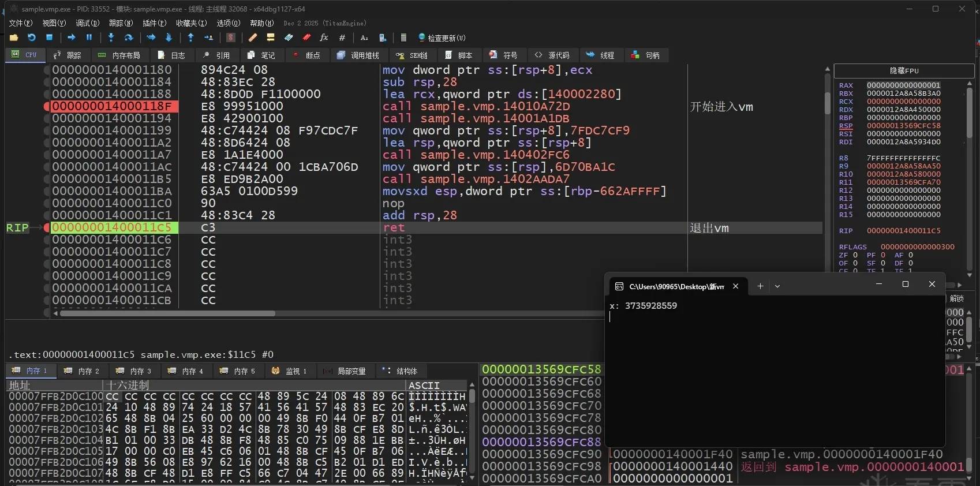980x486 pixels.
Task: Open the patches bandage icon
Action: tap(253, 38)
